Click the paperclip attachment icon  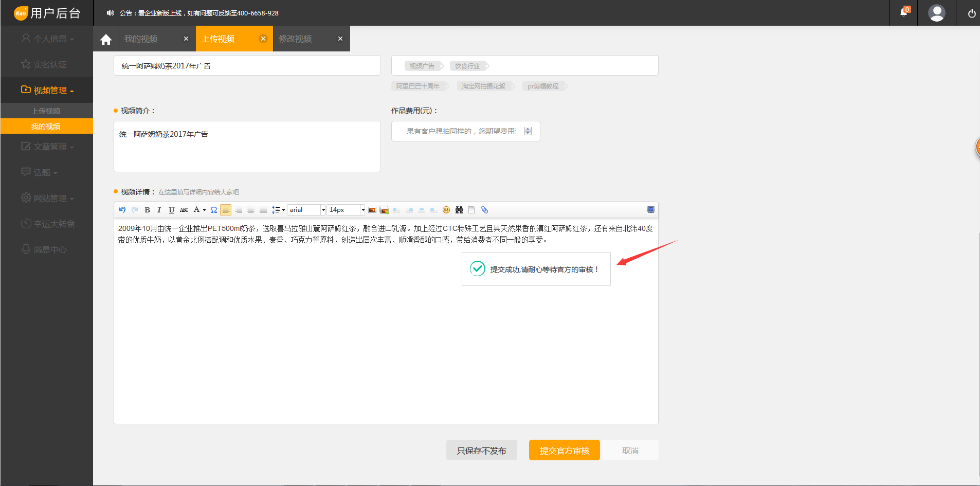484,210
